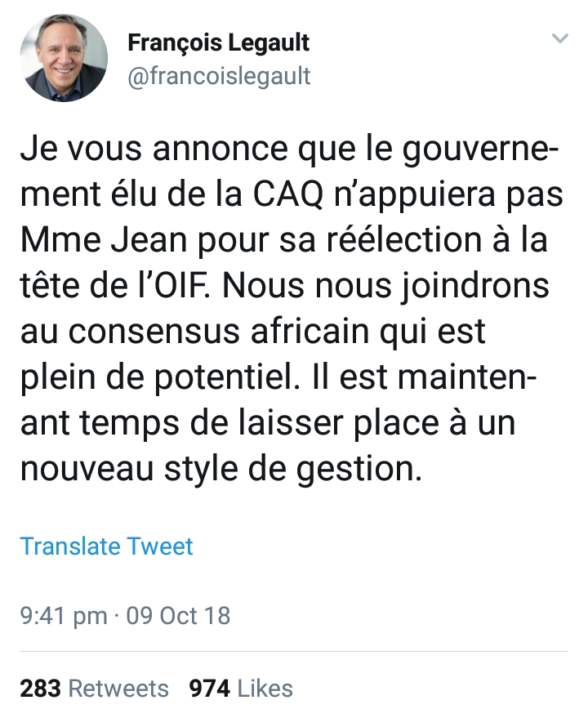Viewport: 588px width, 709px height.
Task: Select the 09 Oct 18 date
Action: pos(177,615)
